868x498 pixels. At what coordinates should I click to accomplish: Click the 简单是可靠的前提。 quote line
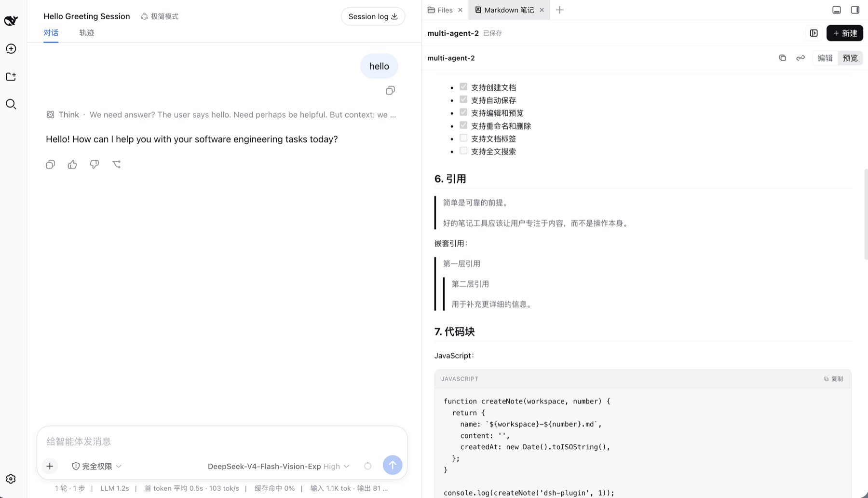[476, 203]
